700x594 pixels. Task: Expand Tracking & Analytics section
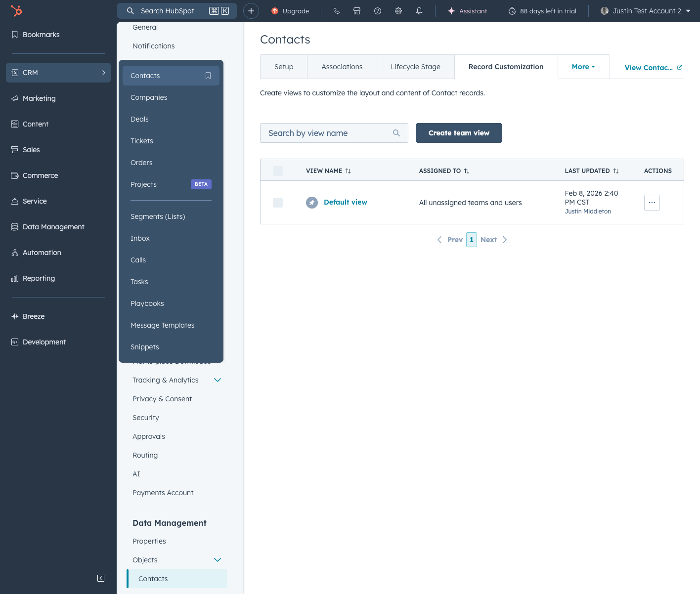click(x=218, y=380)
